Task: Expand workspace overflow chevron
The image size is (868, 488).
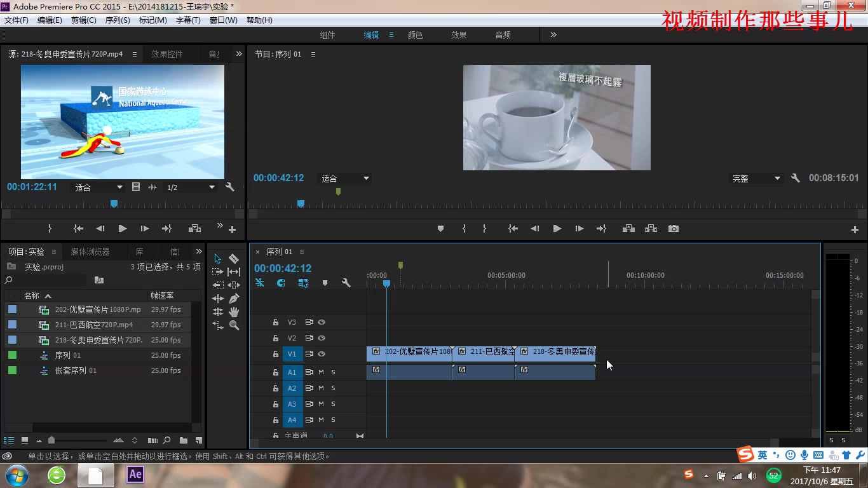Action: tap(553, 35)
